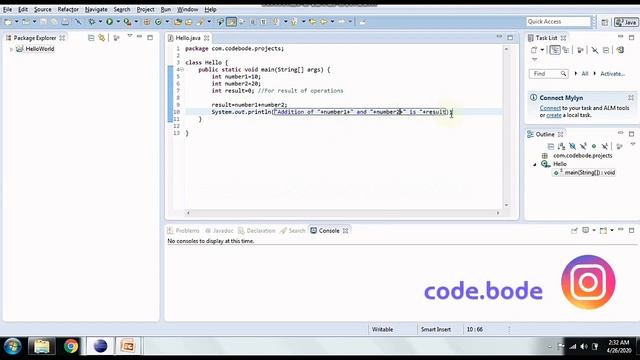Toggle Link with Editor in Package Explorer
640x360 pixels.
coord(102,38)
